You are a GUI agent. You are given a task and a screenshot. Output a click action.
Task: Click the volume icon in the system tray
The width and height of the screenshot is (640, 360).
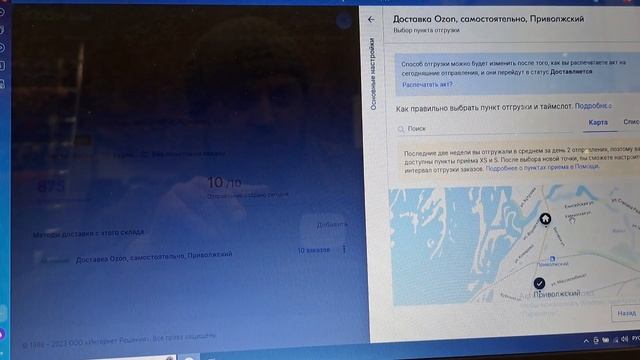(625, 339)
